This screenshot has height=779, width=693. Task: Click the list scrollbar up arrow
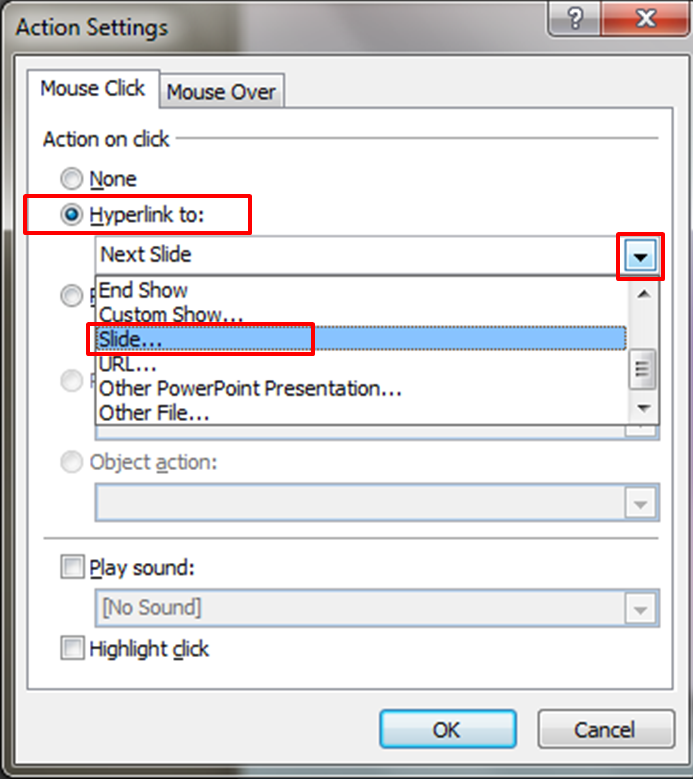pyautogui.click(x=643, y=294)
